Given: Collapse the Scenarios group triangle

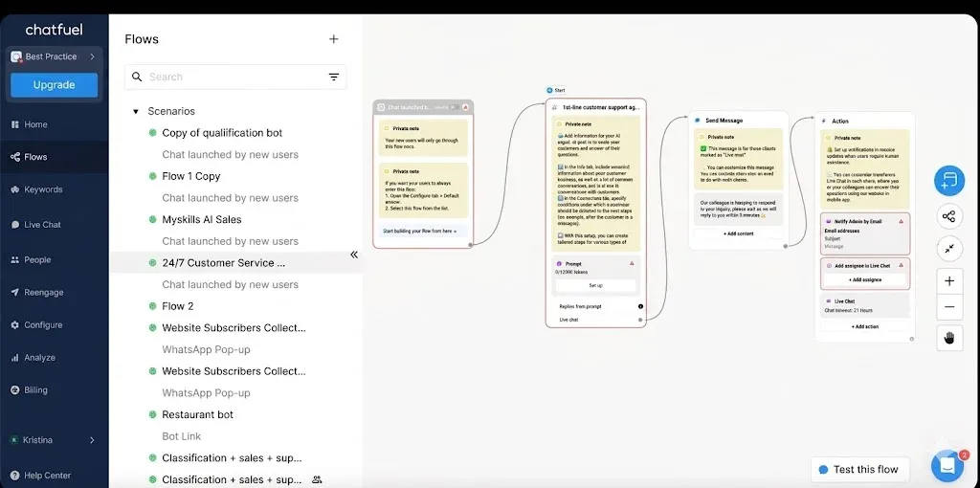Looking at the screenshot, I should point(135,111).
